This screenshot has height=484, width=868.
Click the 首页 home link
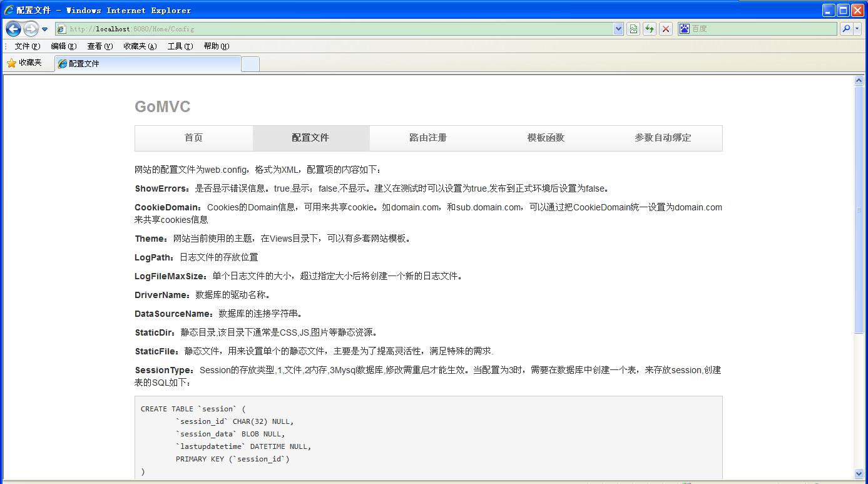click(x=193, y=138)
